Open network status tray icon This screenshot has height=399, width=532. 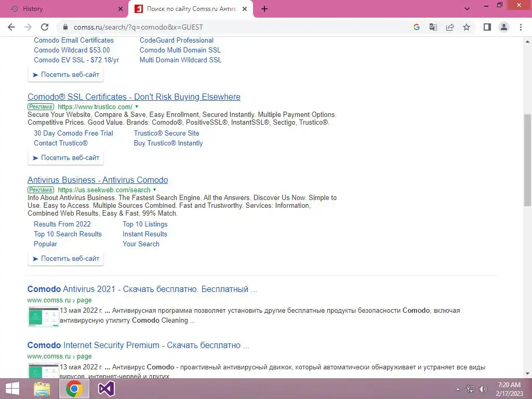click(471, 389)
